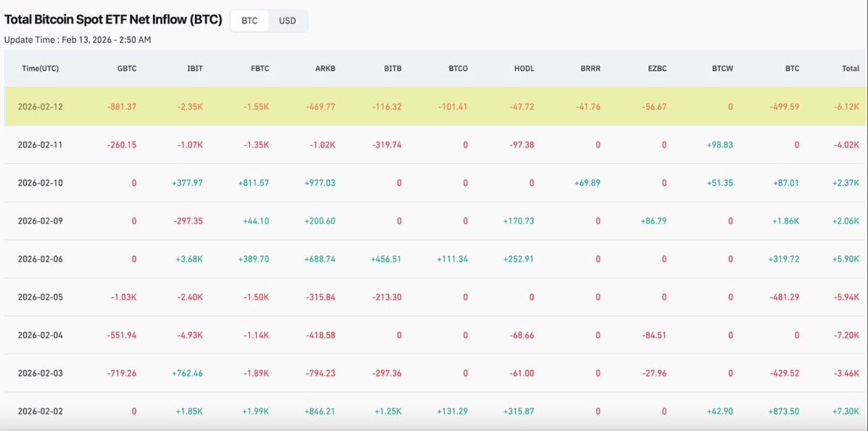
Task: Click GBTC value -260.15
Action: point(122,145)
